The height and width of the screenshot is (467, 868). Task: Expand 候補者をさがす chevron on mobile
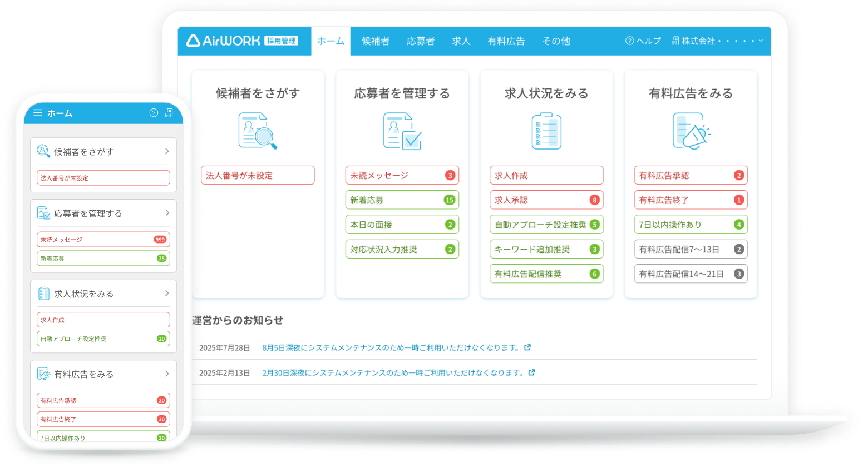(166, 151)
